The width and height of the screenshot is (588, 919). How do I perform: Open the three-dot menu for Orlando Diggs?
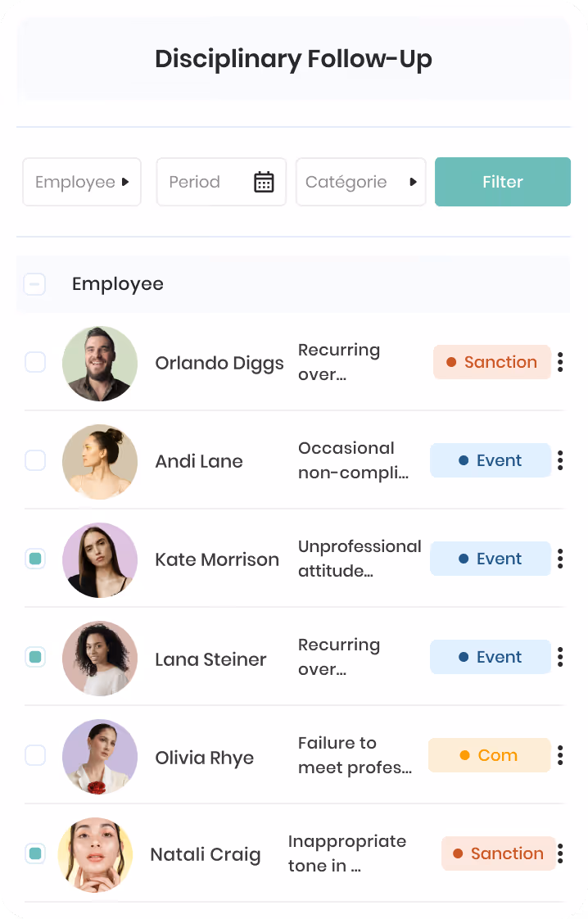point(560,362)
